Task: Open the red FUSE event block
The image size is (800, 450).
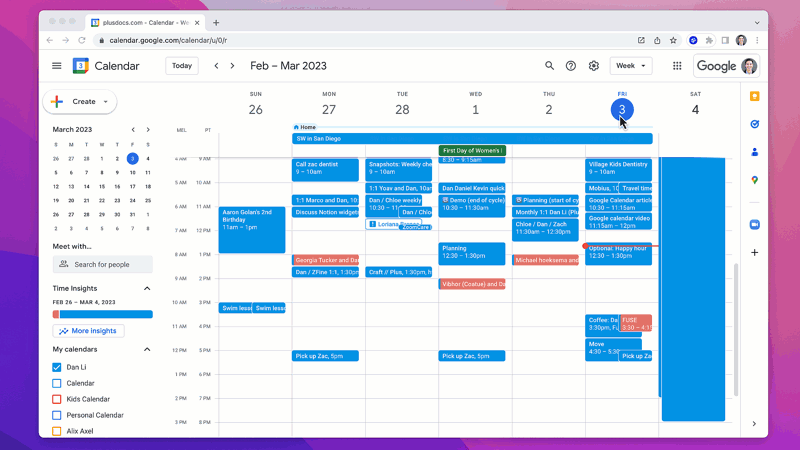Action: coord(636,323)
